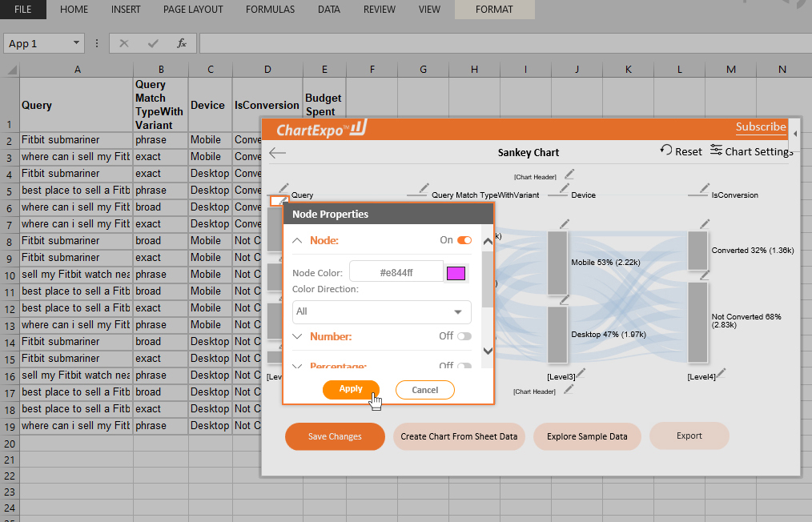The image size is (812, 522).
Task: Expand the Number section chevron
Action: (297, 336)
